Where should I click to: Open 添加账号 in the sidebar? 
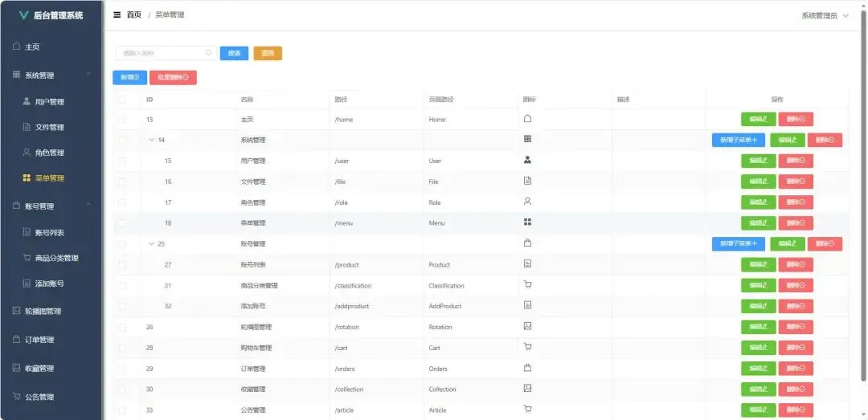(x=51, y=283)
